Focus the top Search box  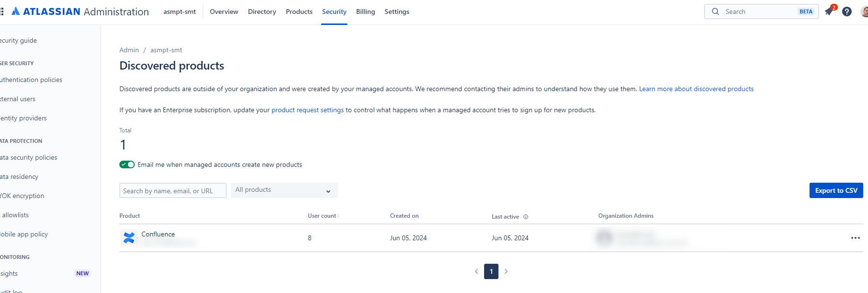coord(761,12)
